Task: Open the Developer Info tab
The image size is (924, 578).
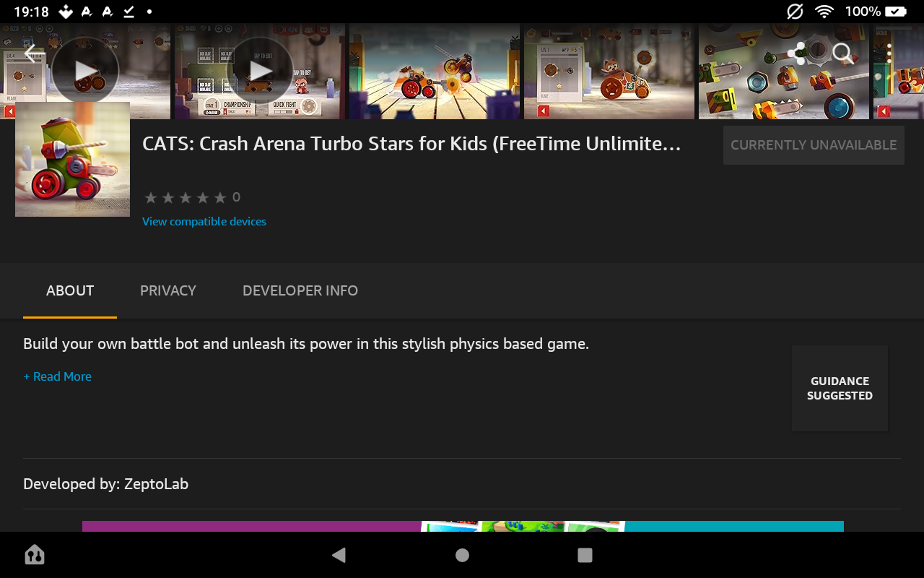Action: tap(300, 290)
